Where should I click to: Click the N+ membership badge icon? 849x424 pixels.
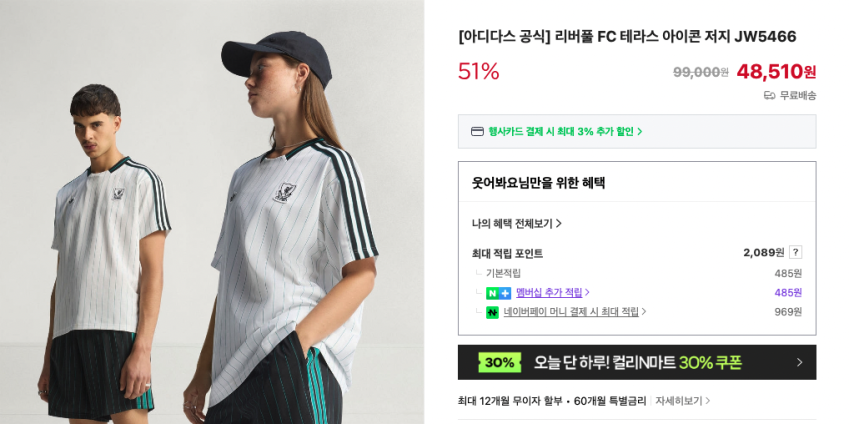pos(498,293)
